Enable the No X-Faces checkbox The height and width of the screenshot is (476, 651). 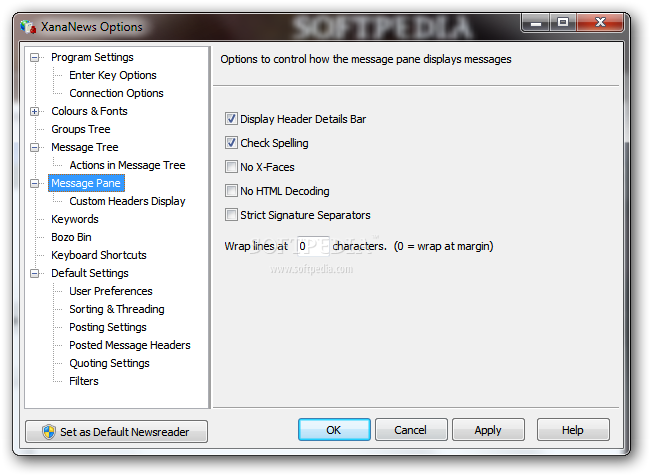click(x=231, y=167)
